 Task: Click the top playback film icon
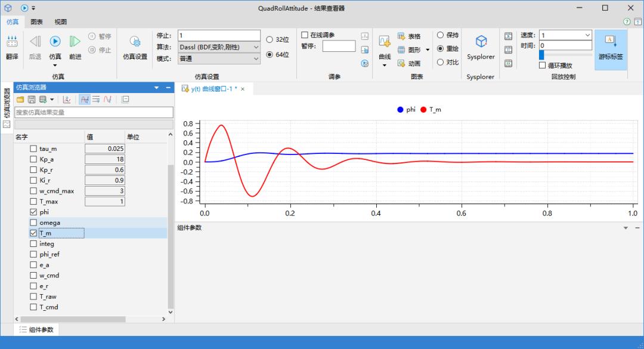click(x=508, y=36)
